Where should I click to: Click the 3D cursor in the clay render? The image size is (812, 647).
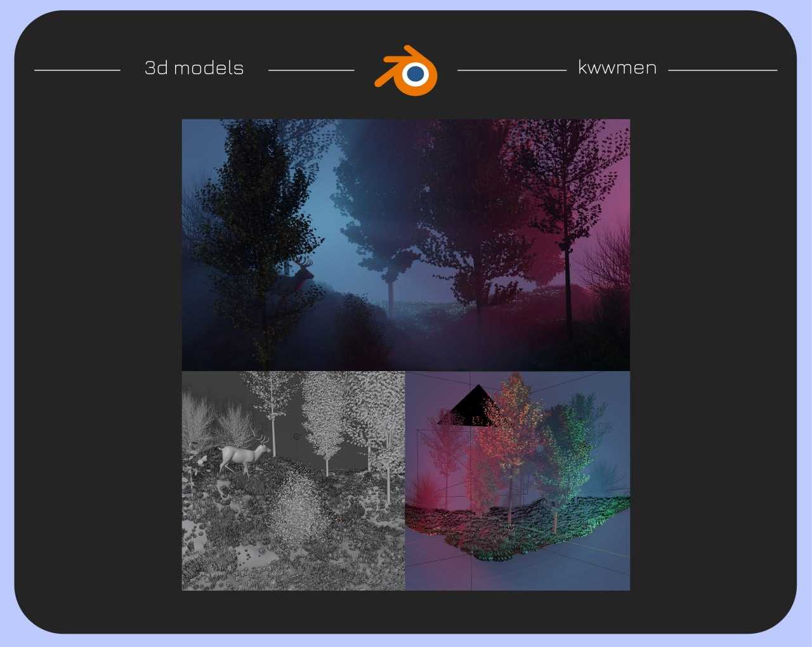[296, 436]
